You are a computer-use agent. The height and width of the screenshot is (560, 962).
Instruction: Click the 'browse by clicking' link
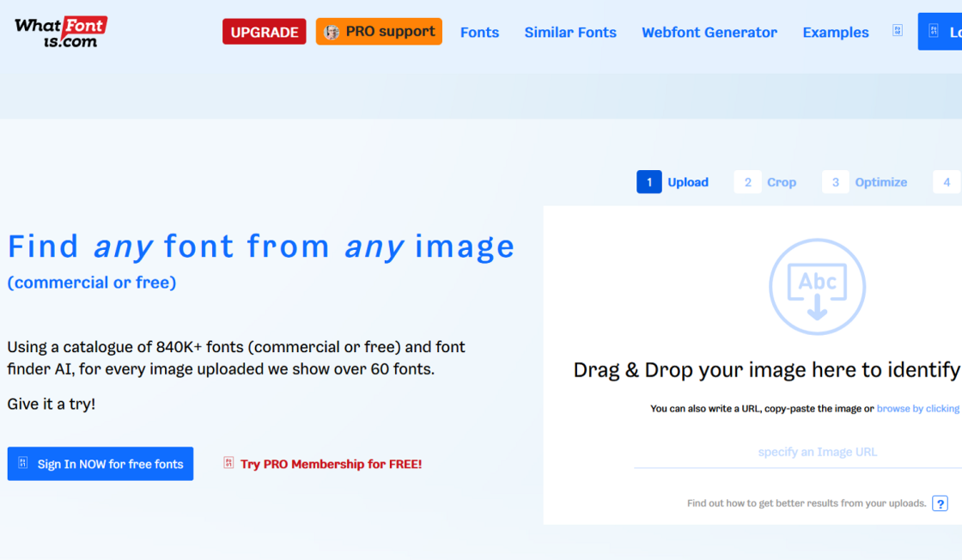tap(917, 409)
